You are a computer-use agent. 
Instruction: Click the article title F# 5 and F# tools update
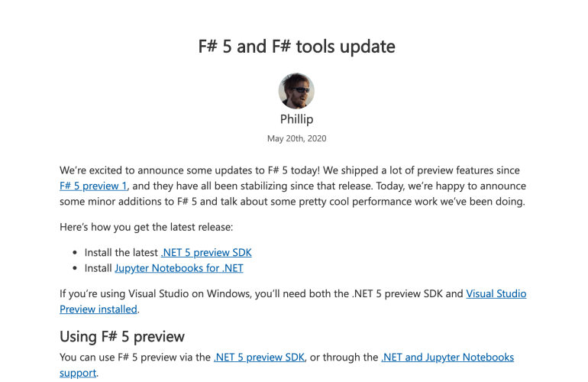tap(296, 46)
